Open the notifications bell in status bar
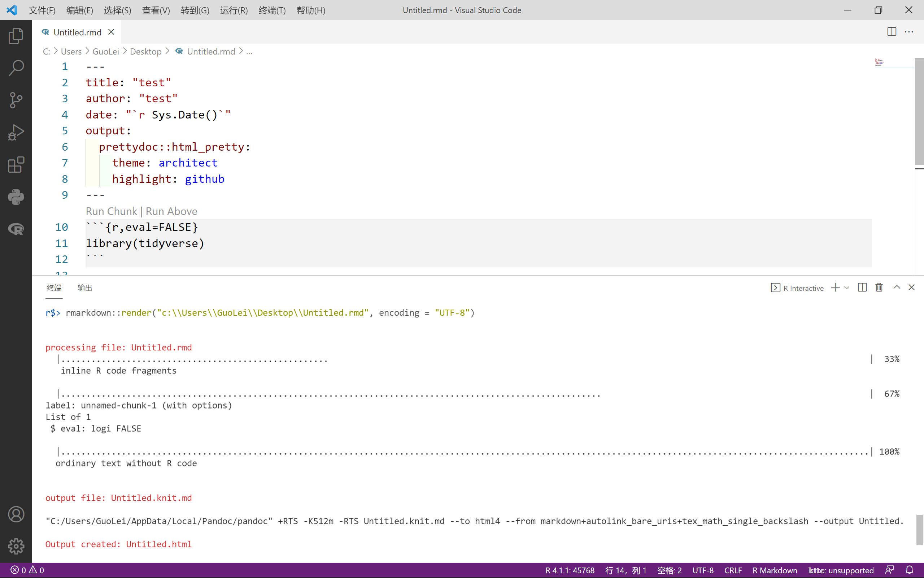 (x=910, y=570)
